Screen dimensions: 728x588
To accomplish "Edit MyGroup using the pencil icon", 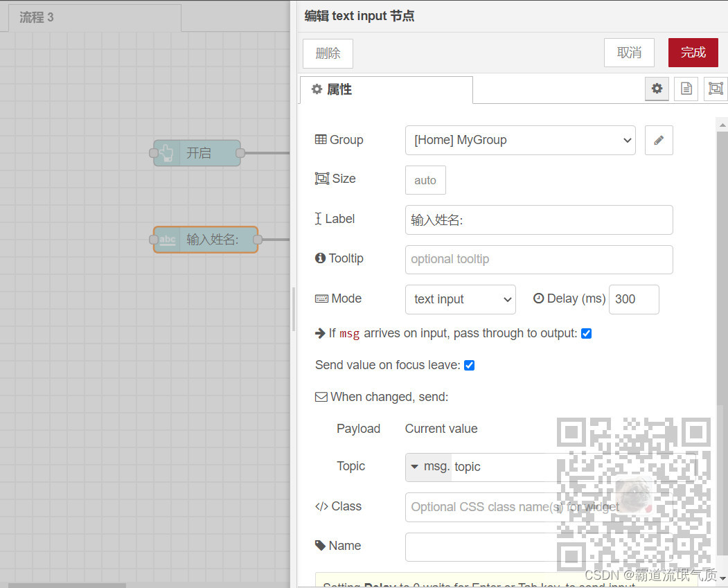I will pyautogui.click(x=659, y=140).
